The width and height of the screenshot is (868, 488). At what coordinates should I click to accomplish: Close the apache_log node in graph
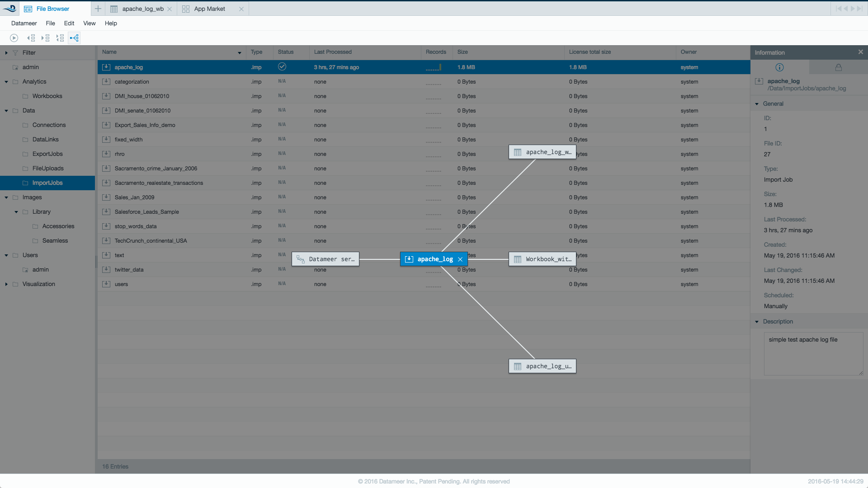coord(460,259)
